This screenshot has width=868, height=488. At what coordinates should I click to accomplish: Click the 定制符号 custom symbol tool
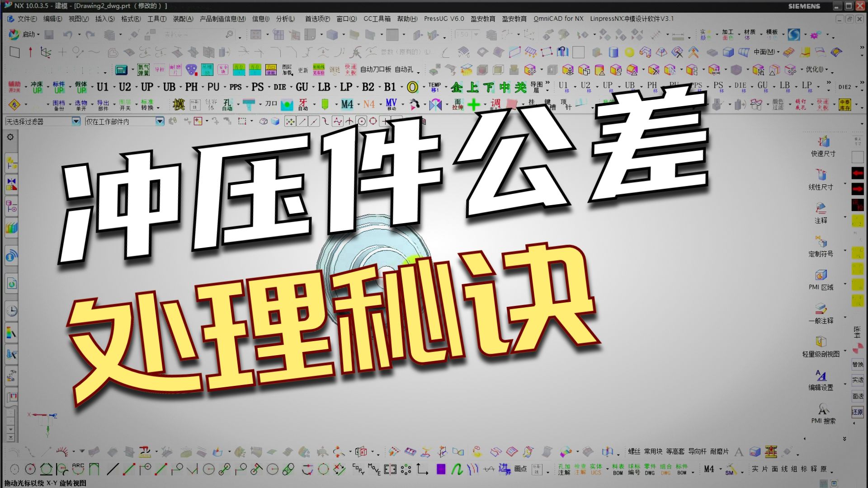click(821, 247)
